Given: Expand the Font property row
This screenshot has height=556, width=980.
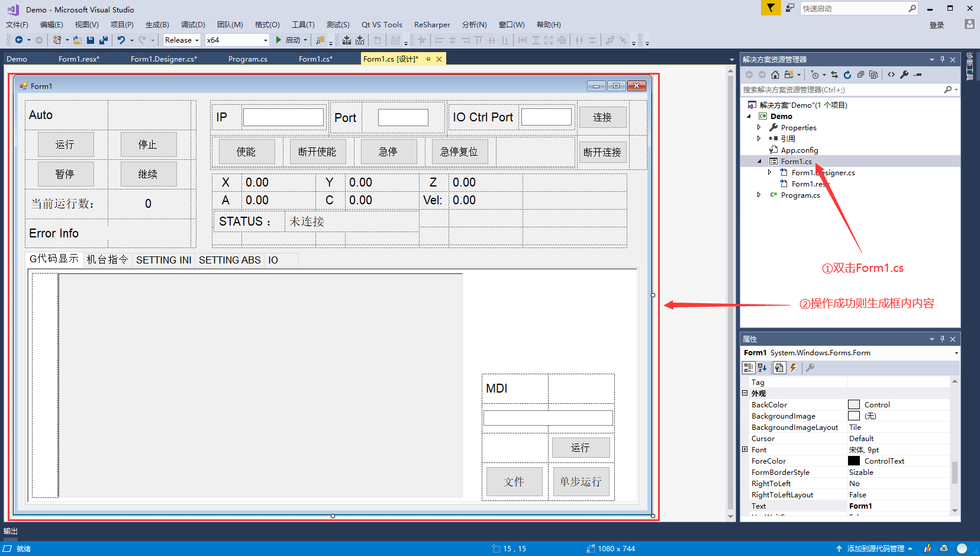Looking at the screenshot, I should click(745, 449).
